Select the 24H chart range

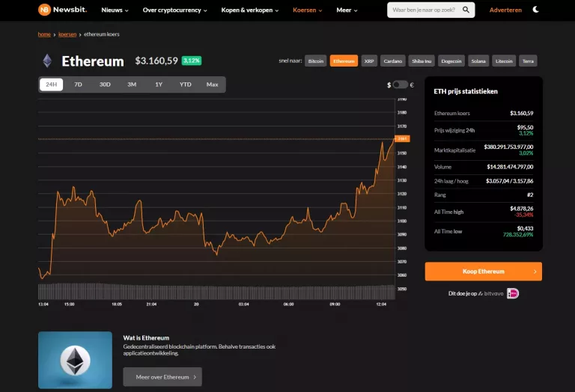[51, 85]
